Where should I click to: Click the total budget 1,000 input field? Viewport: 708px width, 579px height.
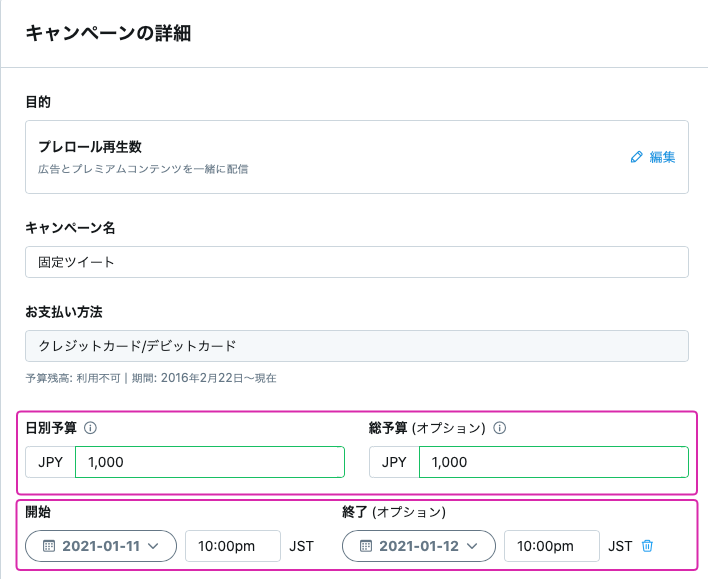pos(554,462)
